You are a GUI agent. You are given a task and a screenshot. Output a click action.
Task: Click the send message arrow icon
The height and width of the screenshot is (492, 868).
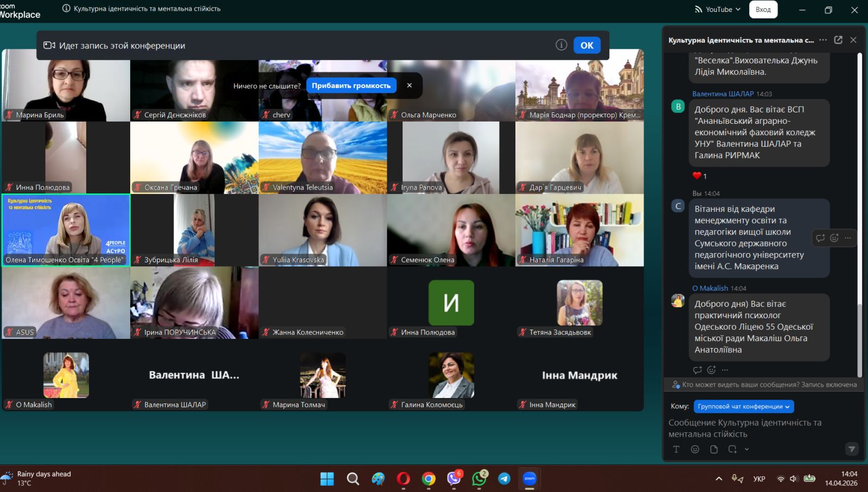click(x=852, y=449)
